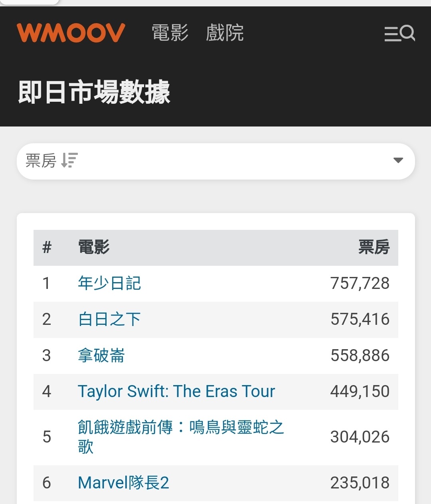This screenshot has width=431, height=504.
Task: Click the descending sort icon beside 票房
Action: point(69,160)
